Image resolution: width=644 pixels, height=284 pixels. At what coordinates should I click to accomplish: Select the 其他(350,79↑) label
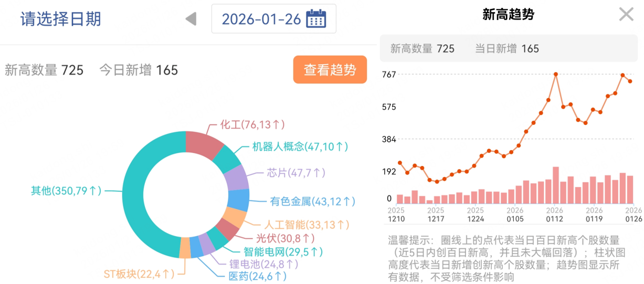pos(66,191)
